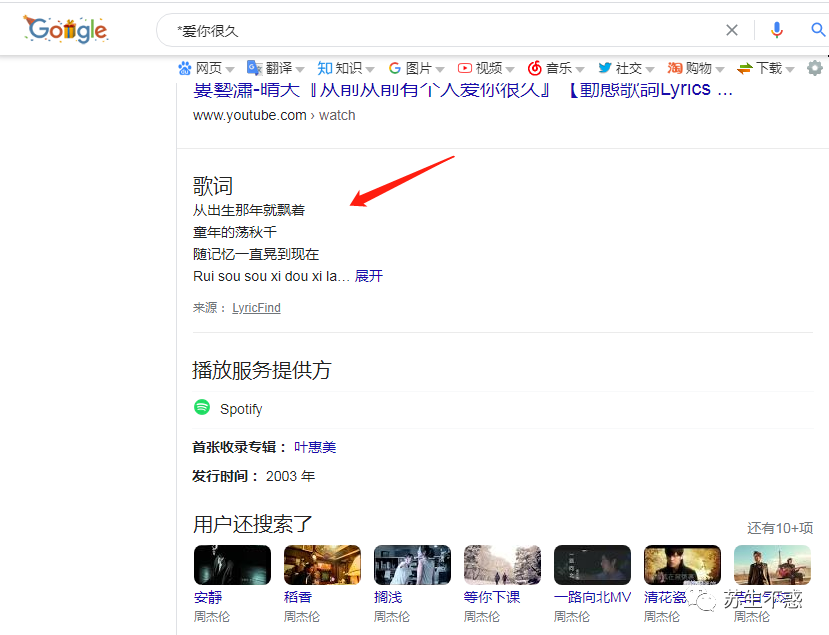Expand full lyrics via 展开
Viewport: 829px width, 635px height.
pos(369,276)
